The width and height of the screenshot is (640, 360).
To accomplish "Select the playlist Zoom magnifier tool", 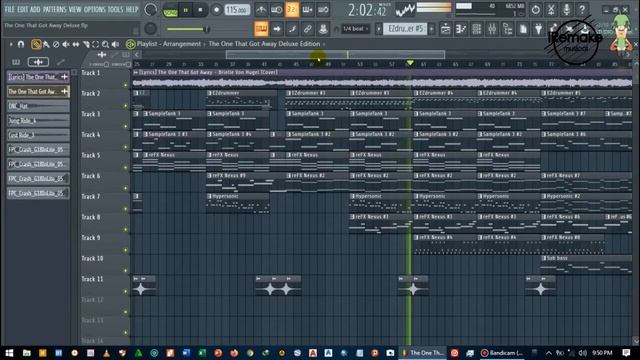I will click(105, 44).
